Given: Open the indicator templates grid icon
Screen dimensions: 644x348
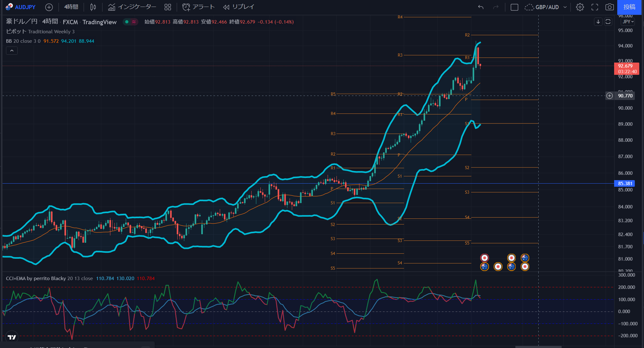Looking at the screenshot, I should (168, 7).
